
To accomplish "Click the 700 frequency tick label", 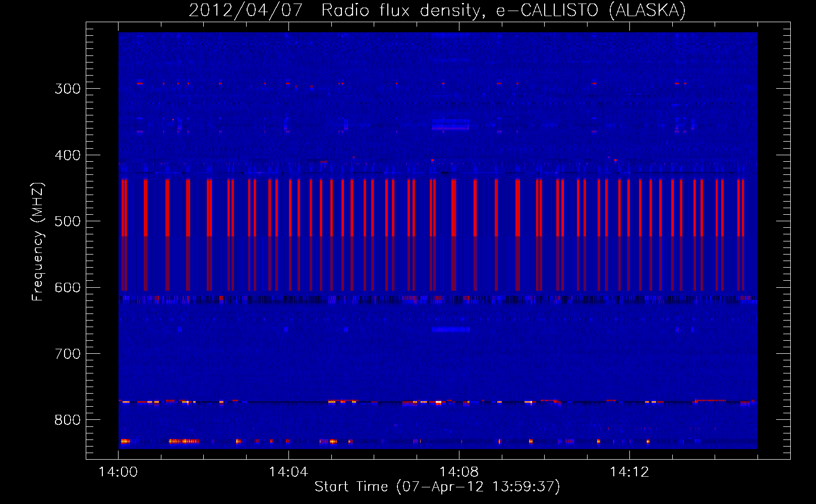I will pos(68,354).
